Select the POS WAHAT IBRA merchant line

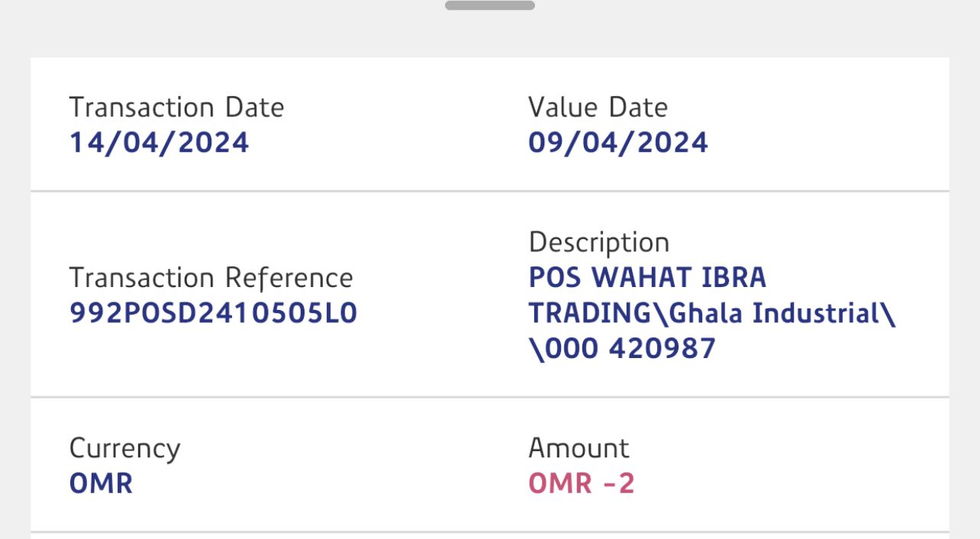click(x=647, y=278)
